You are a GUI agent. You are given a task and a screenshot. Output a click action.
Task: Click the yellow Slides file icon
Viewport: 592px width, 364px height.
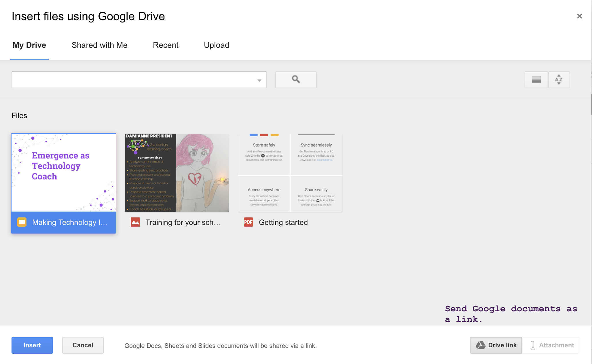tap(22, 222)
